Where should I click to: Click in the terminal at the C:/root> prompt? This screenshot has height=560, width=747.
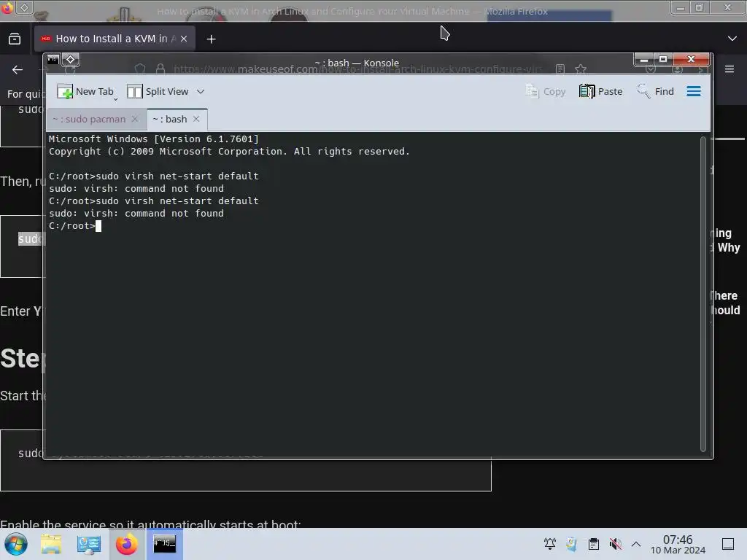[98, 226]
